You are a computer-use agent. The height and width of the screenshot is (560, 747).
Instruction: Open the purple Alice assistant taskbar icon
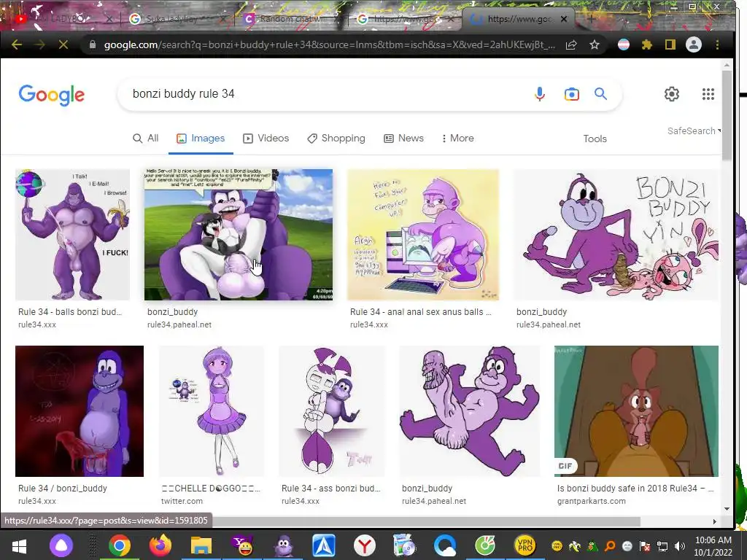pos(61,545)
